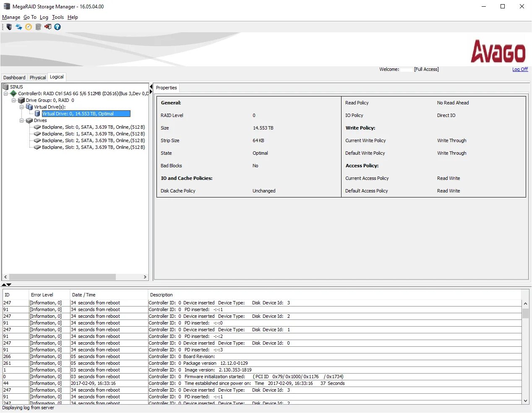Click the tree pane scroll-left arrow
The width and height of the screenshot is (532, 413).
pyautogui.click(x=5, y=277)
